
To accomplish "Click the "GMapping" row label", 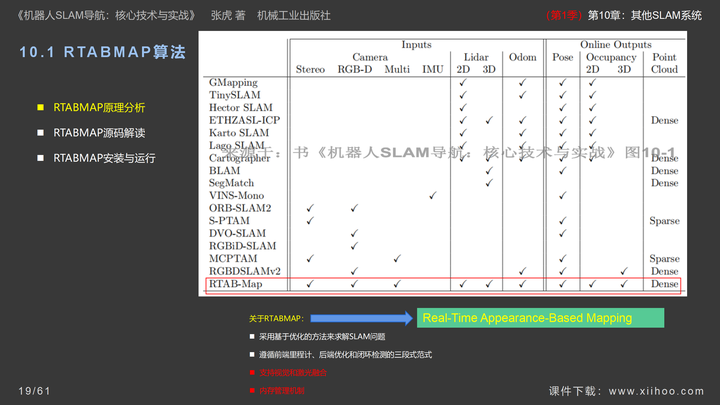I will click(x=233, y=83).
